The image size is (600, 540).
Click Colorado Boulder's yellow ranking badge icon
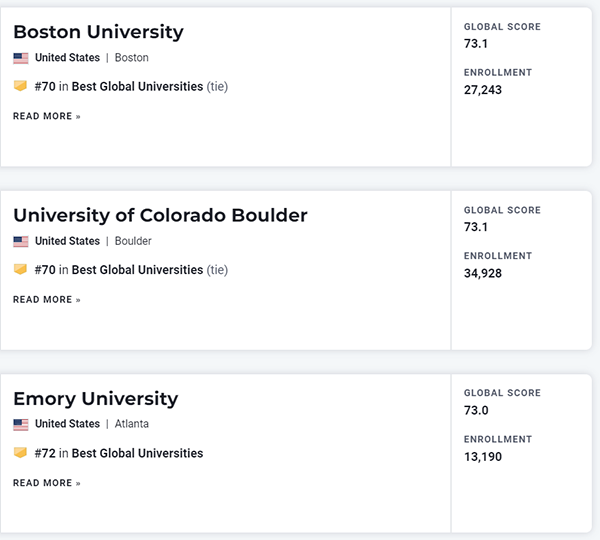20,269
